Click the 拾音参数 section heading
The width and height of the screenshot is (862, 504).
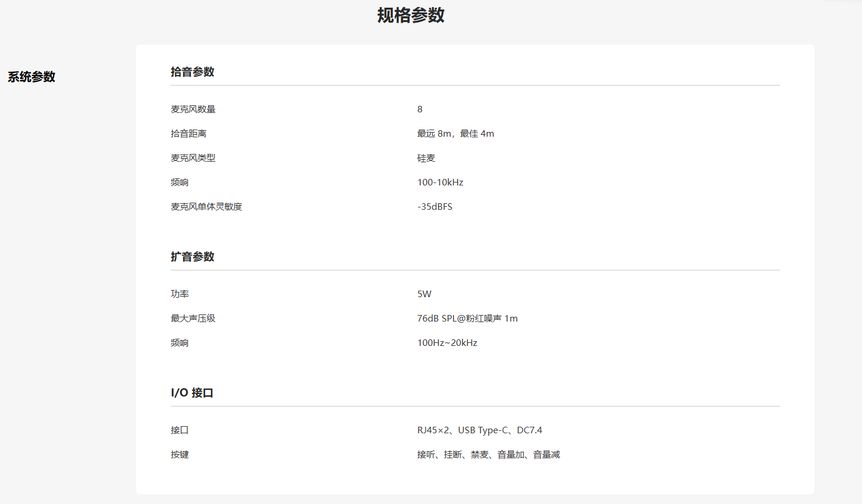click(x=192, y=72)
